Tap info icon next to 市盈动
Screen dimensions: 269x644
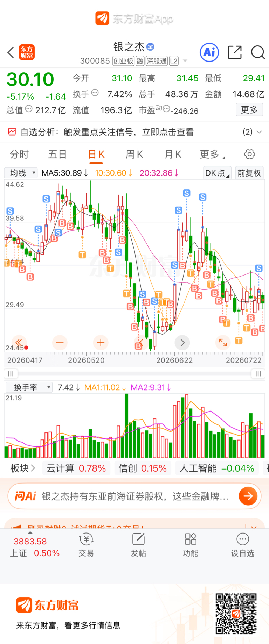(166, 109)
